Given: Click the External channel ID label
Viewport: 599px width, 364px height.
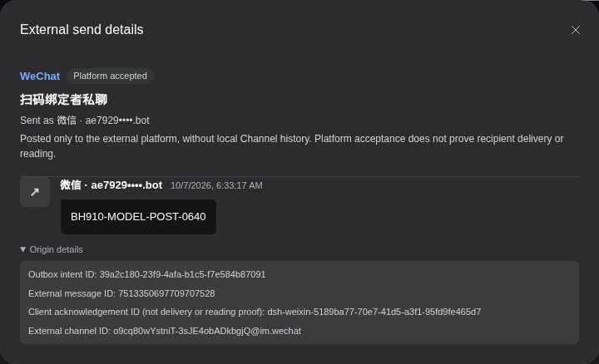Looking at the screenshot, I should pos(70,331).
